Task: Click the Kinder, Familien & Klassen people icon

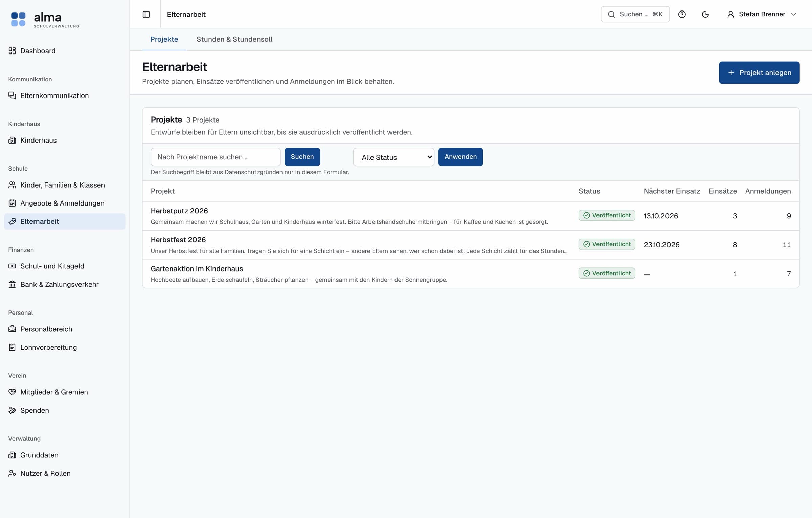Action: [12, 185]
